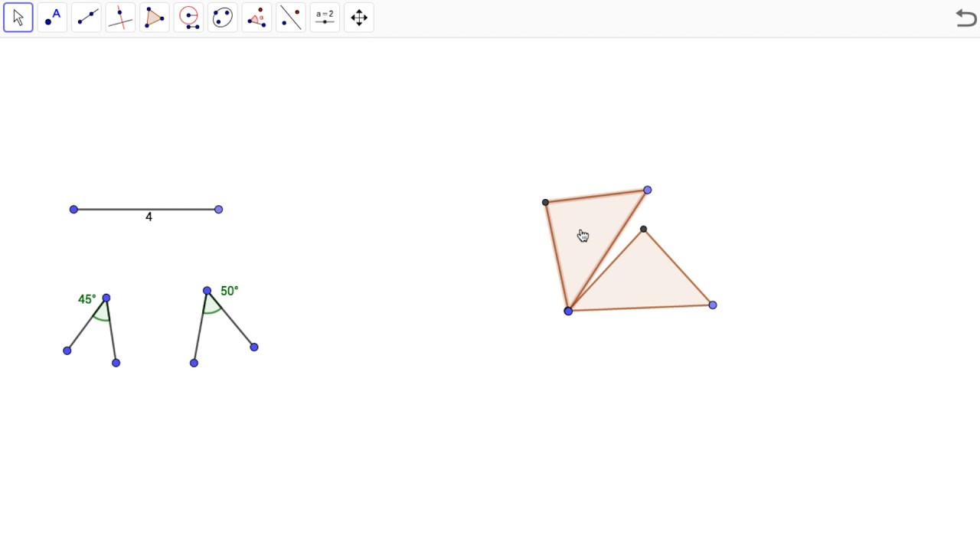Viewport: 980px width, 551px height.
Task: Choose the Reflect about line tool
Action: point(291,17)
